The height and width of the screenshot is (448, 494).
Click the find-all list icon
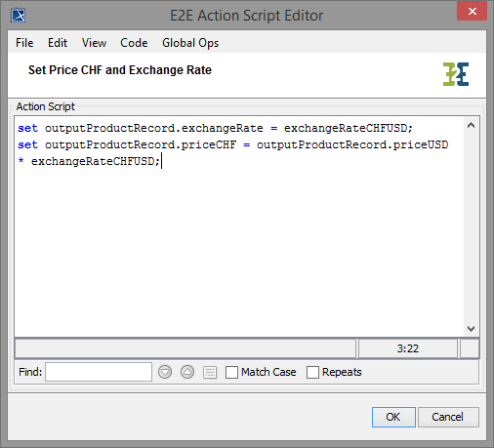(x=210, y=372)
